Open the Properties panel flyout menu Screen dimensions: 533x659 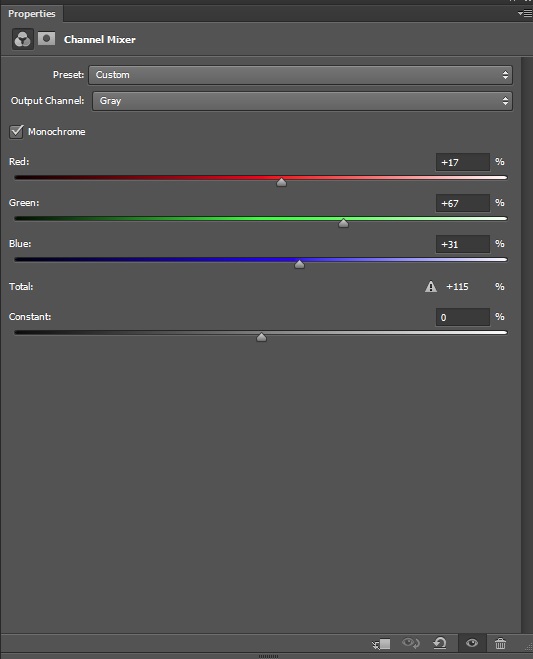(525, 13)
